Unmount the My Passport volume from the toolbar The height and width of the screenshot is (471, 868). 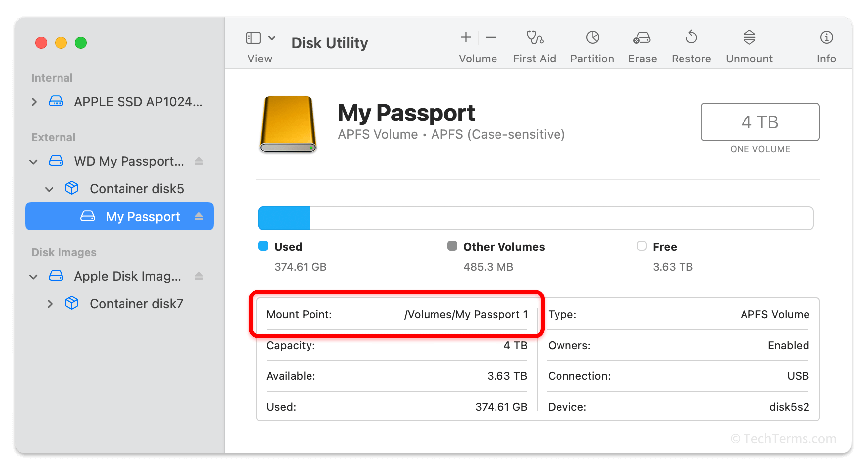click(749, 37)
